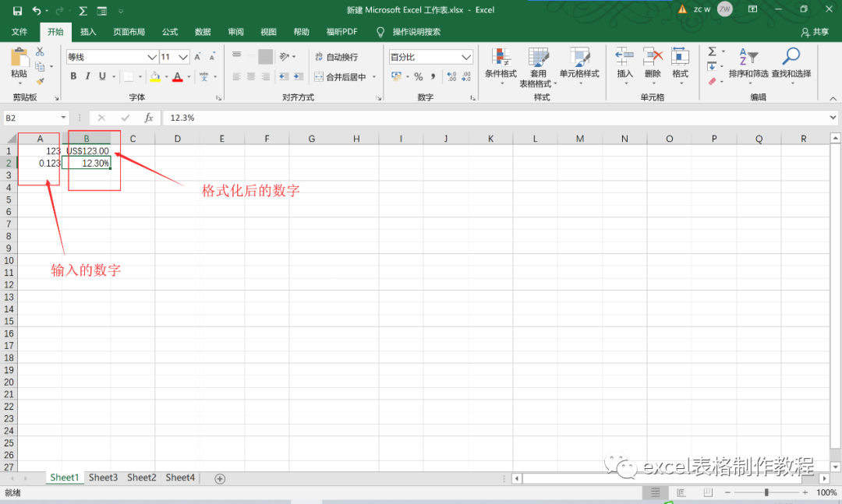Open the font size dropdown showing 11
Image resolution: width=842 pixels, height=504 pixels.
coord(183,57)
